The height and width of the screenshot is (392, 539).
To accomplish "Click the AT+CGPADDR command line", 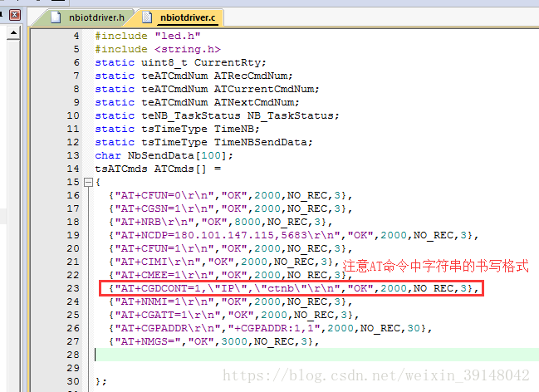I will (x=270, y=328).
